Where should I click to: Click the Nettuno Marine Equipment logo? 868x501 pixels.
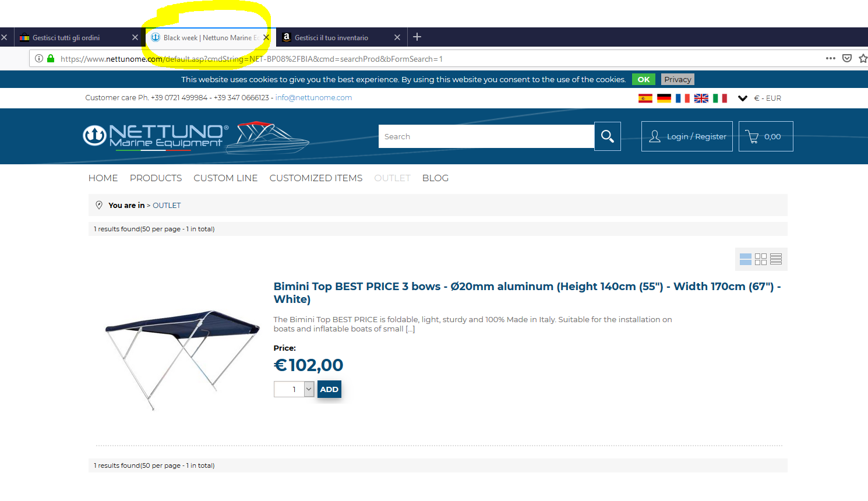(x=155, y=136)
